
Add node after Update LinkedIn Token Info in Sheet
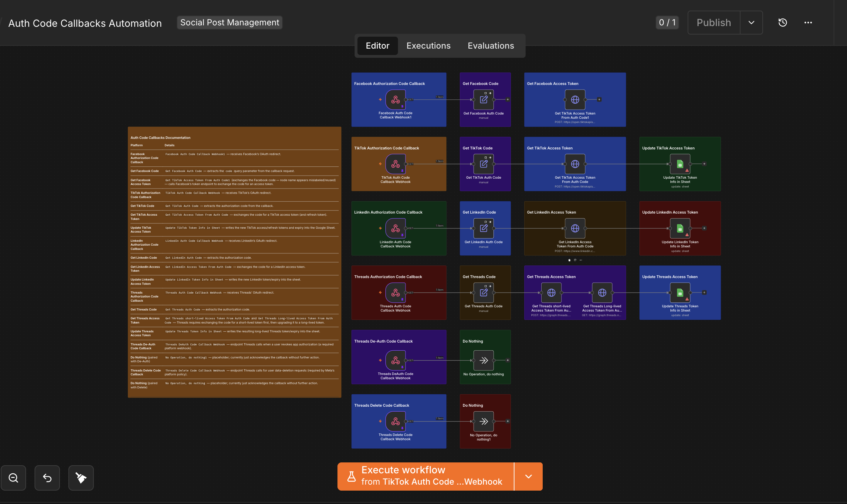tap(704, 228)
